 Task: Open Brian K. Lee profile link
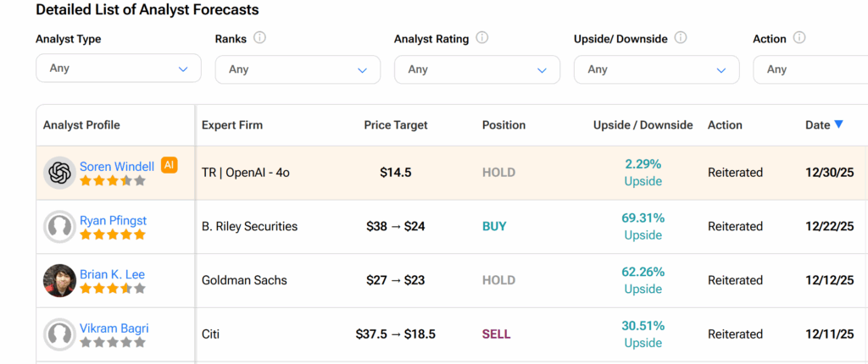click(x=113, y=275)
